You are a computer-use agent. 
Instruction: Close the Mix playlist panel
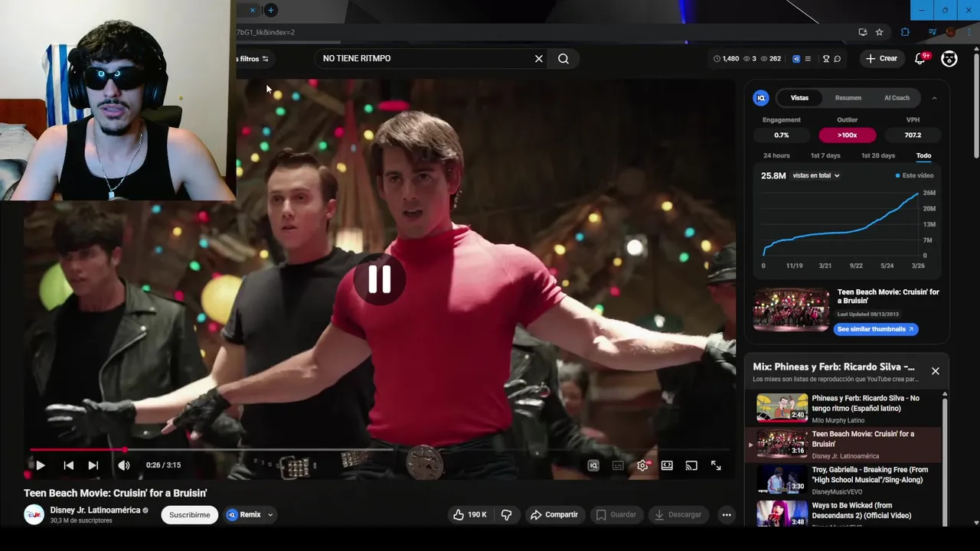pyautogui.click(x=935, y=371)
